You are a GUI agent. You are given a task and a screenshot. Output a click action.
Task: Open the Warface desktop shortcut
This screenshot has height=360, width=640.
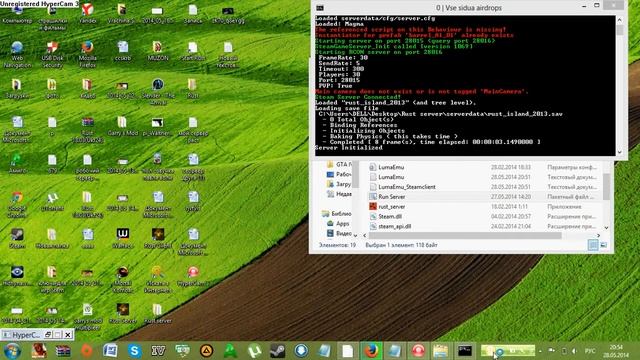click(122, 239)
